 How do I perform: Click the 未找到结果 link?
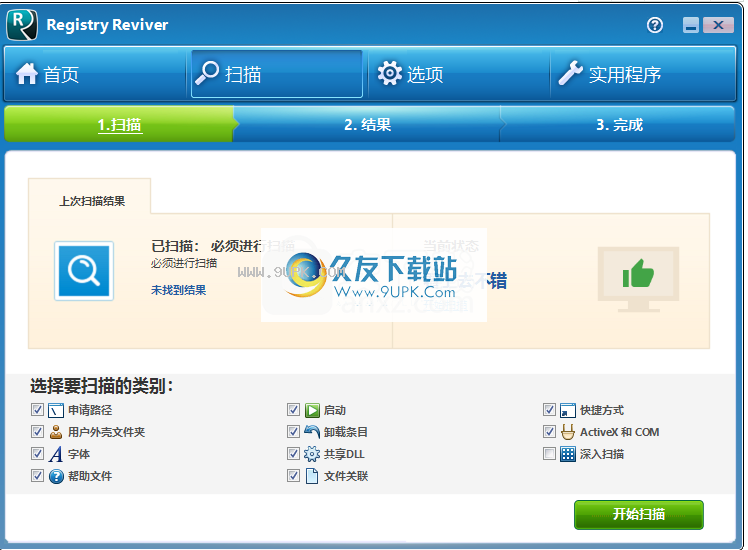(178, 290)
